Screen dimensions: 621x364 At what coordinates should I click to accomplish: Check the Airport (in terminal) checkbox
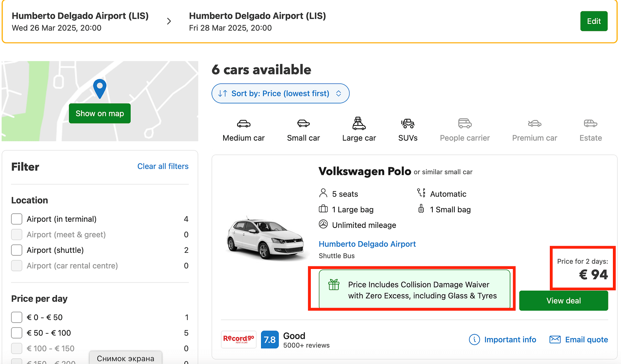point(17,219)
